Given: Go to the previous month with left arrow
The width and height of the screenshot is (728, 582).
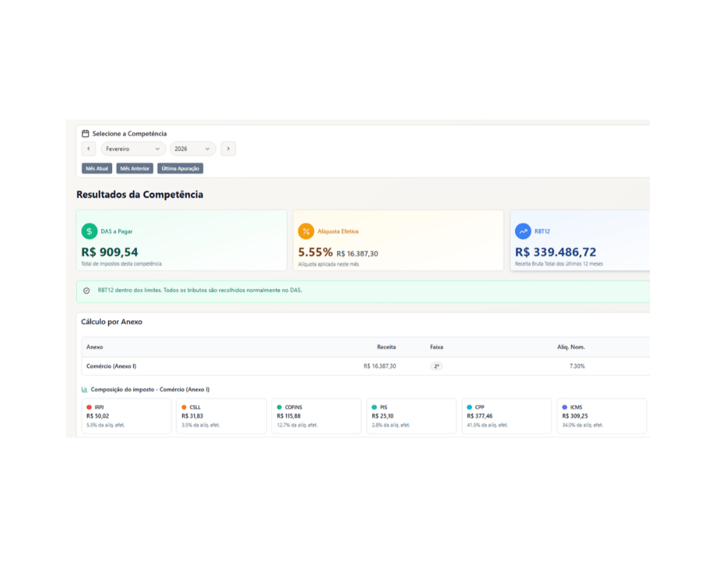Looking at the screenshot, I should [89, 149].
